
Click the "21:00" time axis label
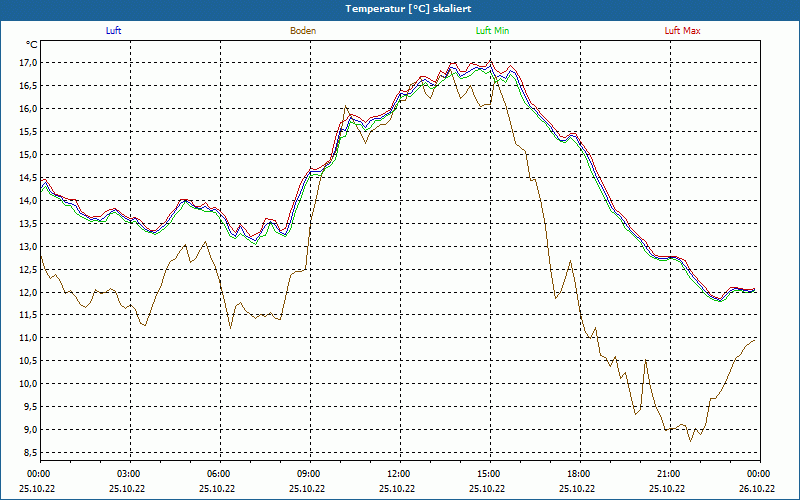pyautogui.click(x=670, y=474)
